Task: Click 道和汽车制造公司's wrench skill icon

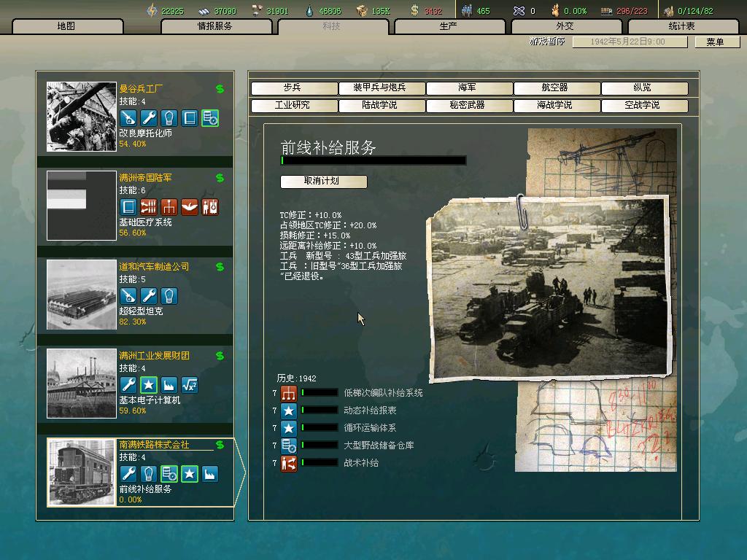Action: tap(149, 296)
